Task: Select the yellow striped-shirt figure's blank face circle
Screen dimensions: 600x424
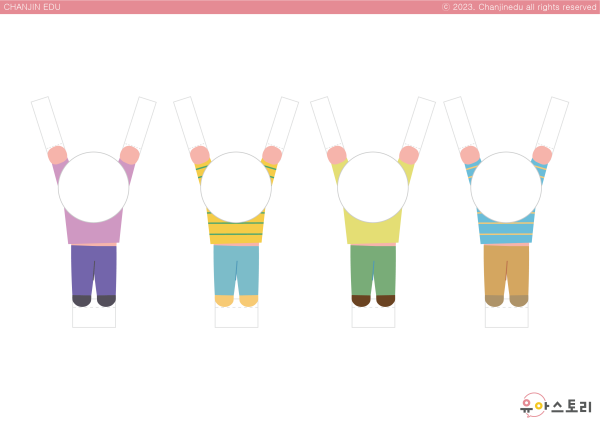Action: tap(236, 187)
